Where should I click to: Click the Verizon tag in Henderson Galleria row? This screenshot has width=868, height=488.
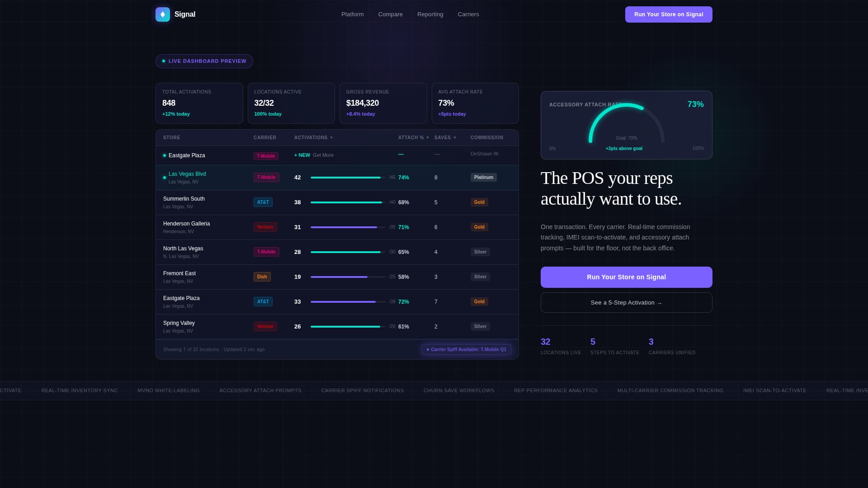265,227
